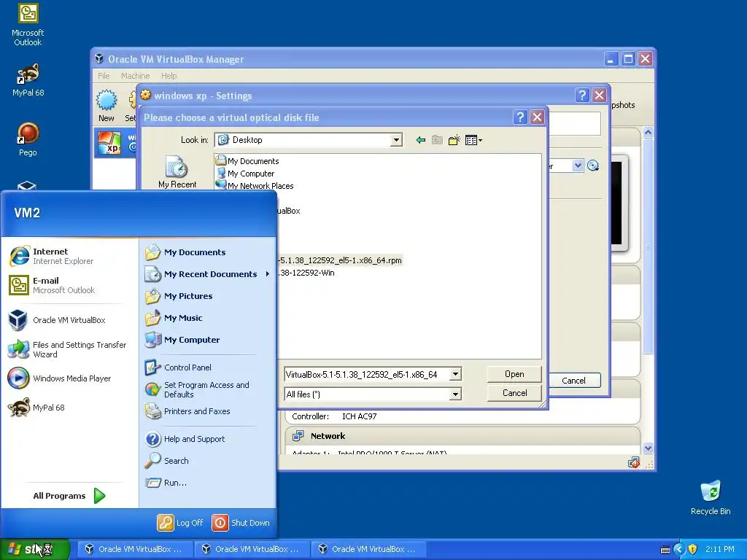The image size is (747, 560).
Task: Expand the Look in Desktop dropdown
Action: (396, 140)
